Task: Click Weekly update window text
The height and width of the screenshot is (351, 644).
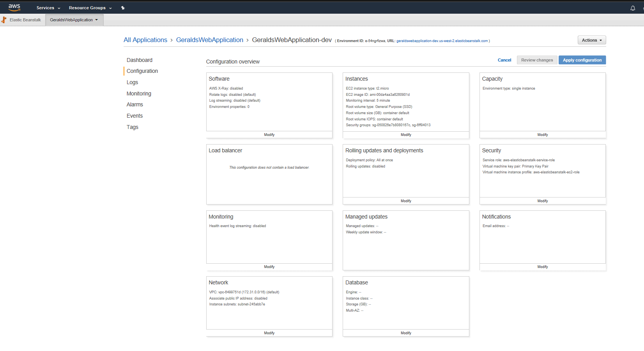Action: click(x=366, y=232)
